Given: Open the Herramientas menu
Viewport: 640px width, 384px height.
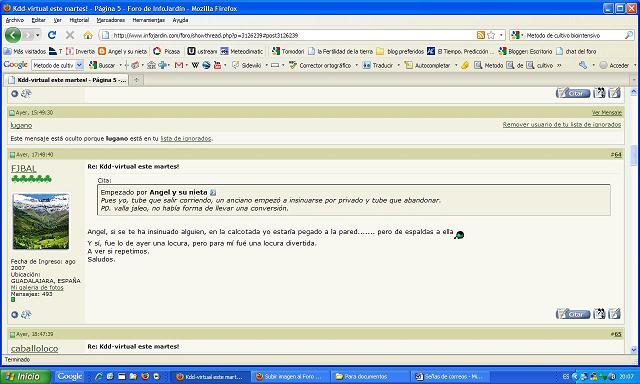Looking at the screenshot, I should point(149,20).
